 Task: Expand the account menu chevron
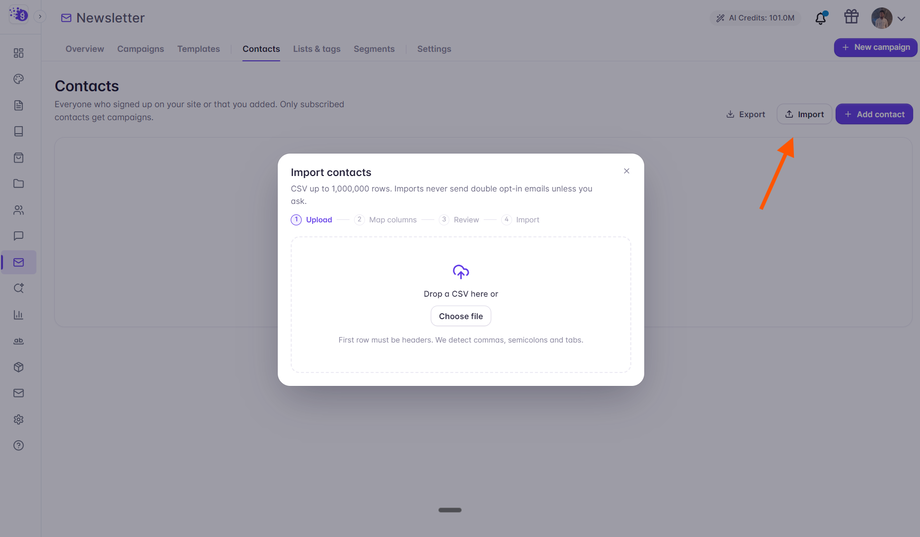902,19
